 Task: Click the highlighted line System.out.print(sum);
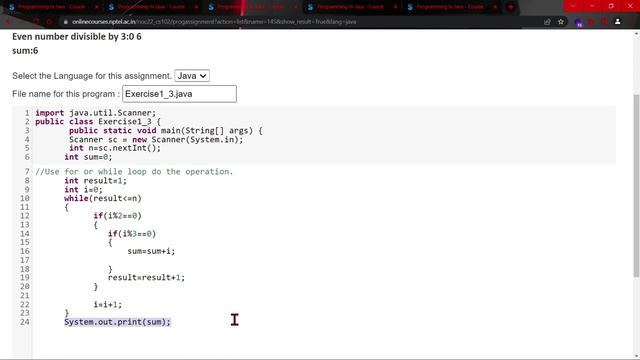[117, 322]
